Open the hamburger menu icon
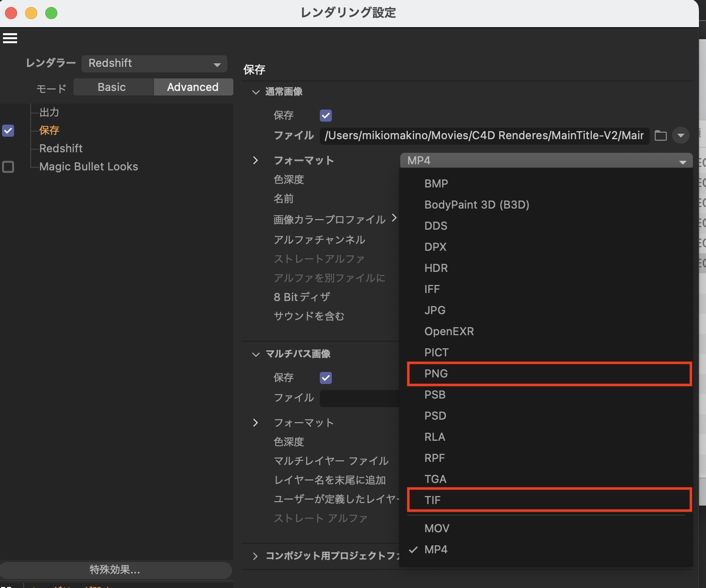706x588 pixels. (x=10, y=38)
